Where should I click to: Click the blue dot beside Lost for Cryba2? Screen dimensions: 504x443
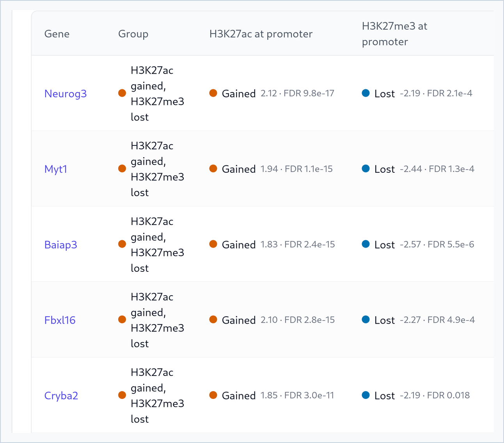pyautogui.click(x=366, y=395)
